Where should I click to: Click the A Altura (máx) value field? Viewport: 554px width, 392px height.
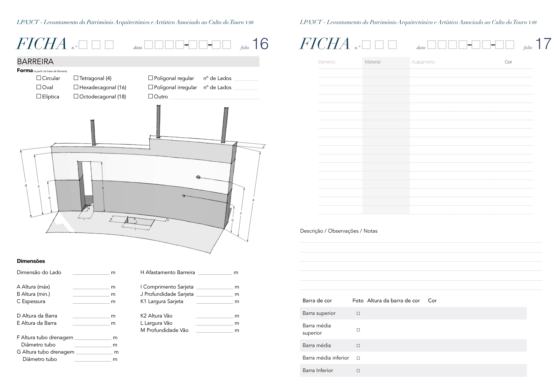click(91, 287)
